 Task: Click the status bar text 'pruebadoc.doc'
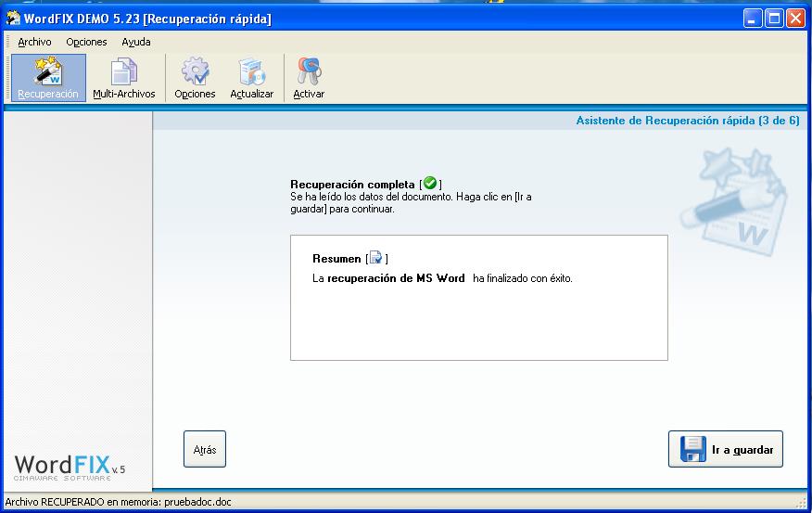(x=197, y=502)
